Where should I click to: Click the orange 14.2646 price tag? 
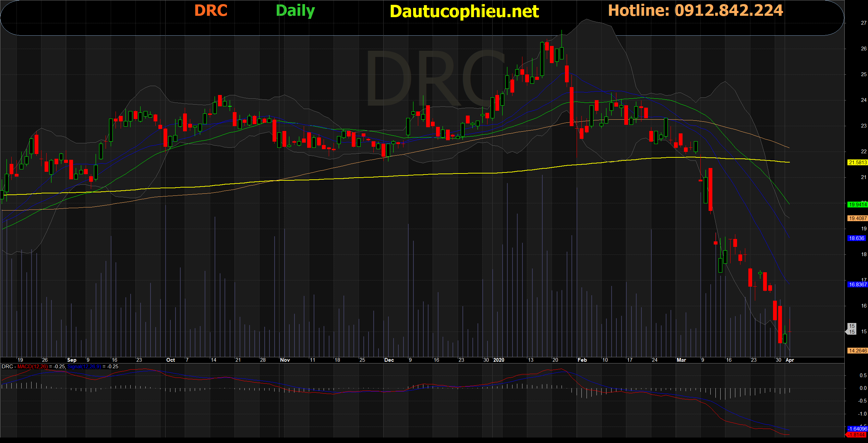[857, 351]
